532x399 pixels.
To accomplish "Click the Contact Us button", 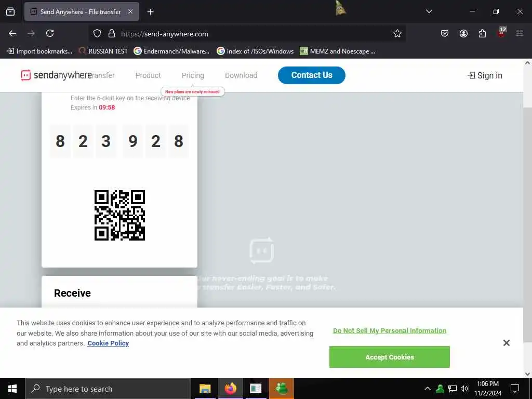I will click(312, 75).
